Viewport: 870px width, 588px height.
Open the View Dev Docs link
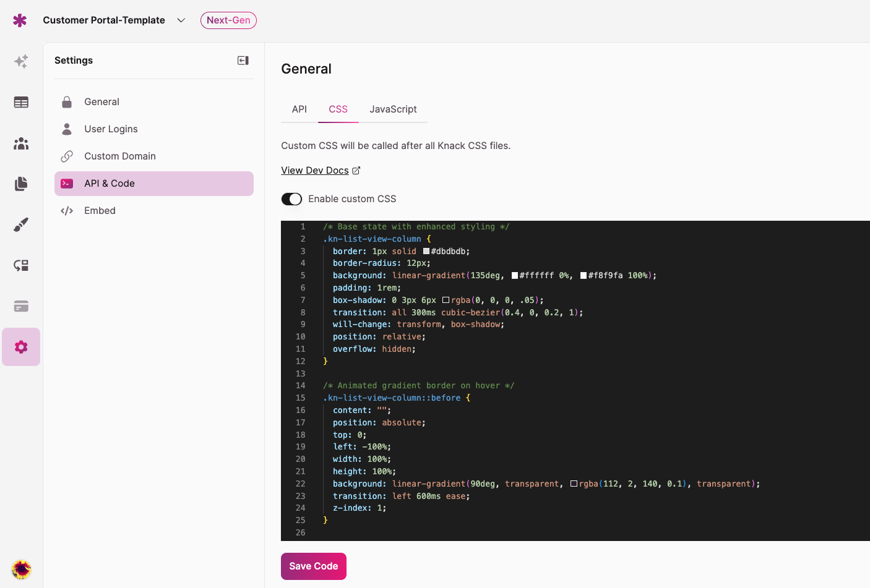pos(315,171)
